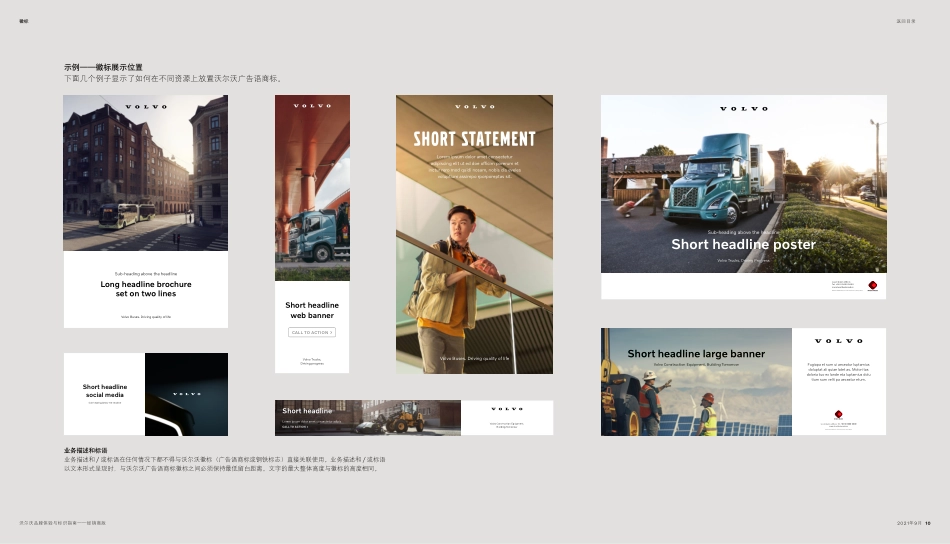Click the SHORT STATEMENT headline
Viewport: 950px width, 544px height.
[474, 139]
